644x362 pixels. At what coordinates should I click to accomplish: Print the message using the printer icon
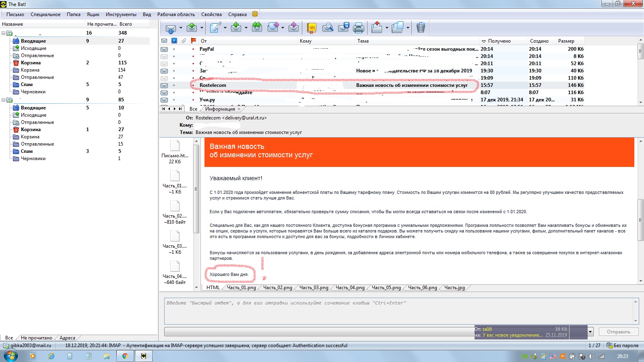[359, 28]
